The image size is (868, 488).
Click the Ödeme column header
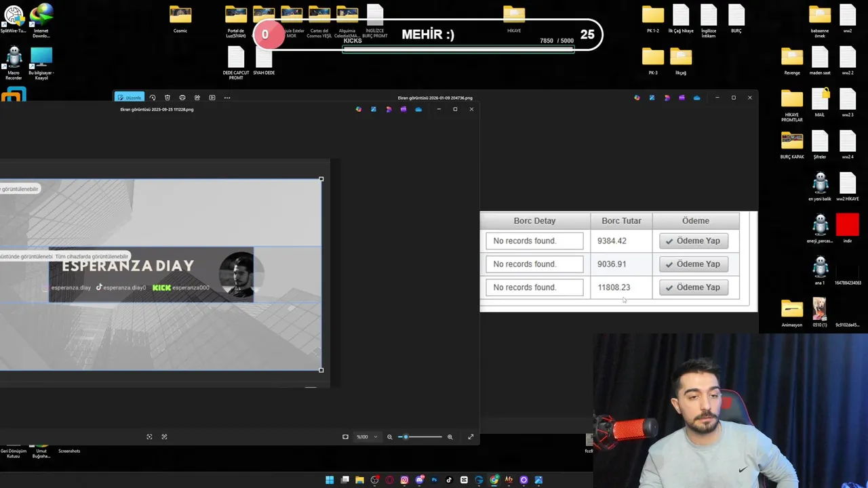(x=696, y=221)
